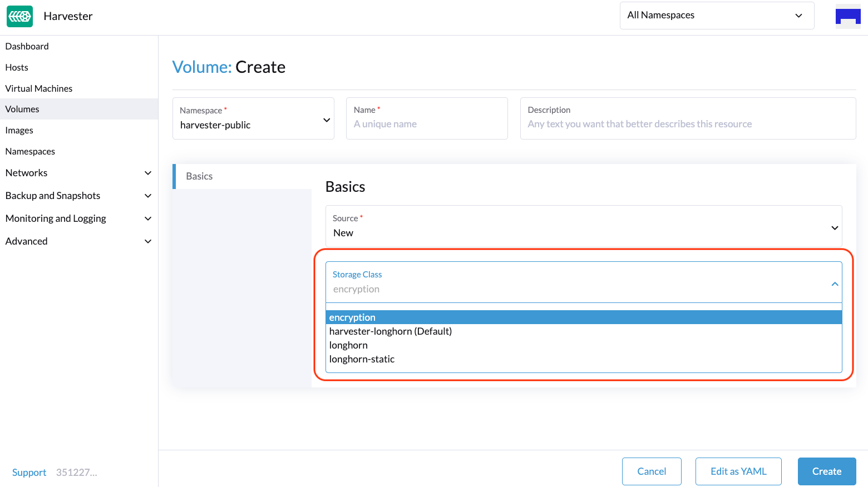Open the Source dropdown
The height and width of the screenshot is (487, 868).
(583, 226)
